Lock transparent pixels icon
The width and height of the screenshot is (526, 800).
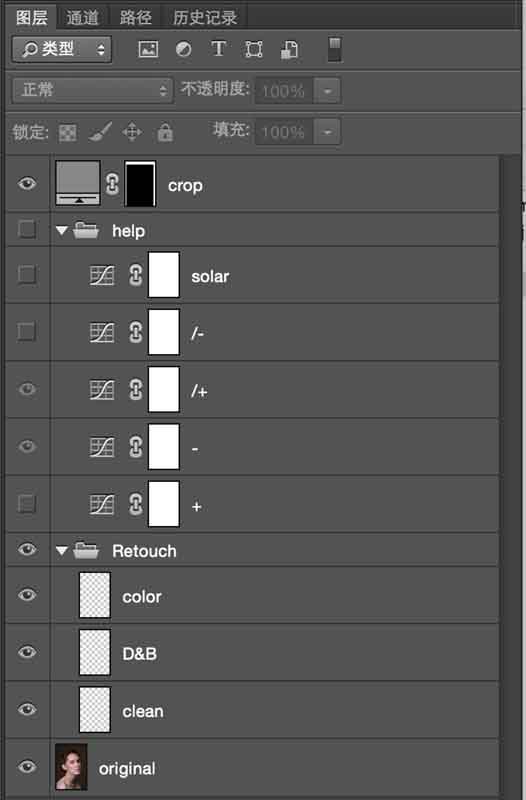(x=68, y=133)
